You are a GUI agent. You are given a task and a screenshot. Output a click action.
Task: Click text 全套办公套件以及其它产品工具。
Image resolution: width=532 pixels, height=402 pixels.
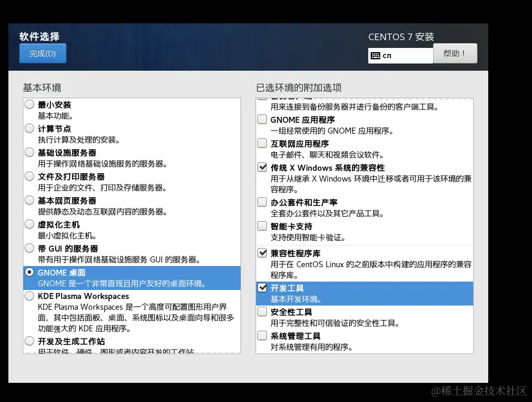(327, 213)
